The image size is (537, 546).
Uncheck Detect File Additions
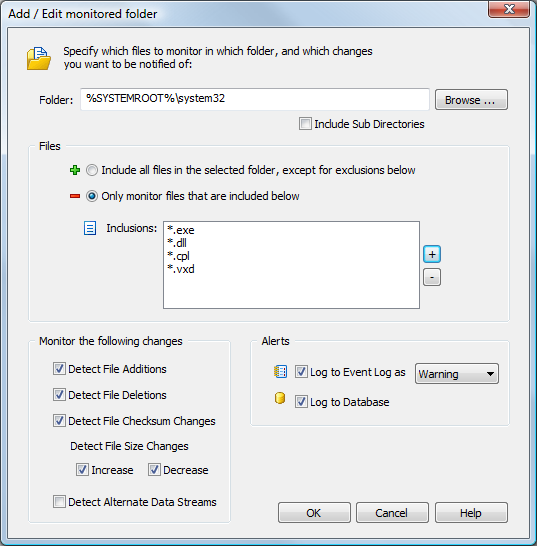pos(59,369)
